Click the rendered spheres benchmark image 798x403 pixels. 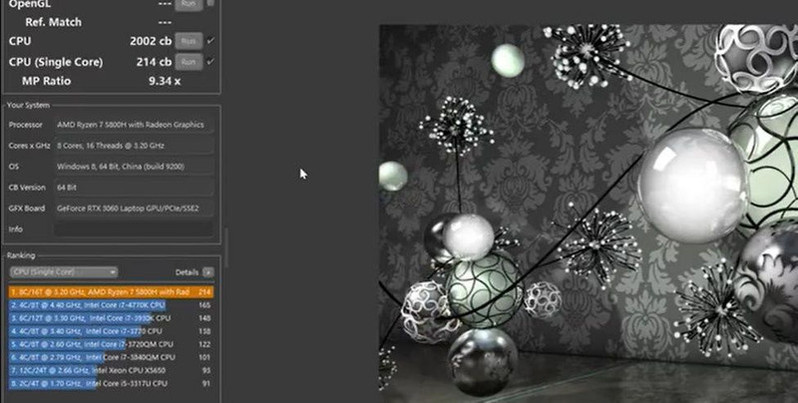[x=588, y=208]
